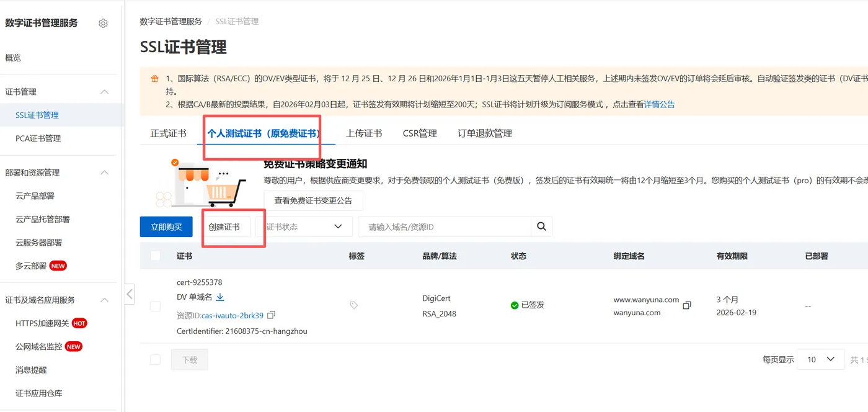The image size is (868, 412).
Task: Click the cert-9255378 certificate name
Action: click(200, 282)
